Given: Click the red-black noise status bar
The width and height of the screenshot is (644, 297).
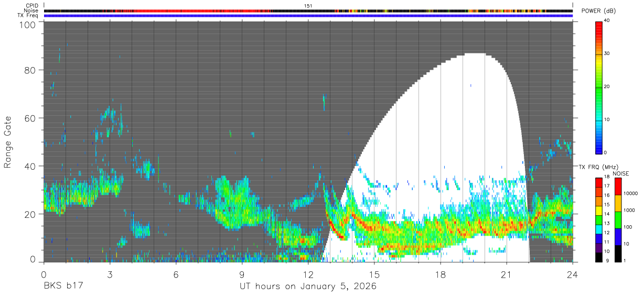Looking at the screenshot, I should click(x=308, y=10).
